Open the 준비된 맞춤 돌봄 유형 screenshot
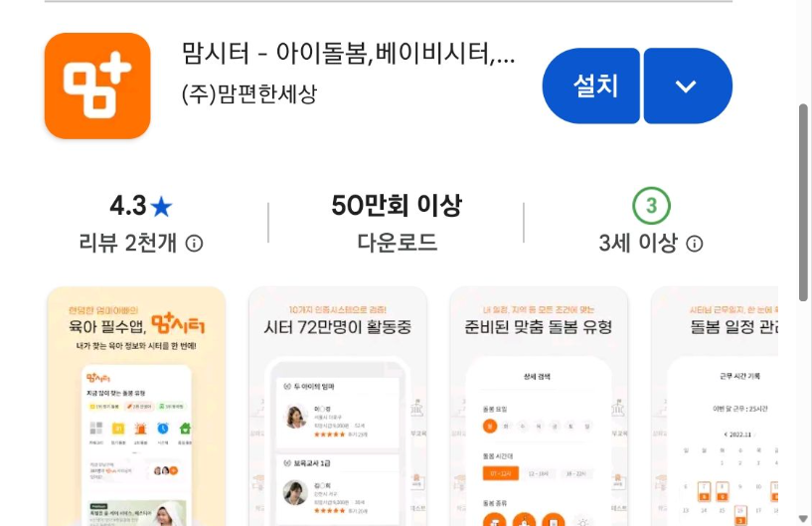Viewport: 812px width, 526px height. pos(539,407)
